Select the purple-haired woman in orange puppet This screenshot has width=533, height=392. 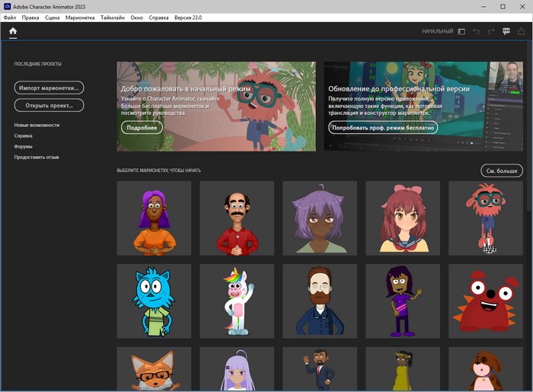[154, 218]
